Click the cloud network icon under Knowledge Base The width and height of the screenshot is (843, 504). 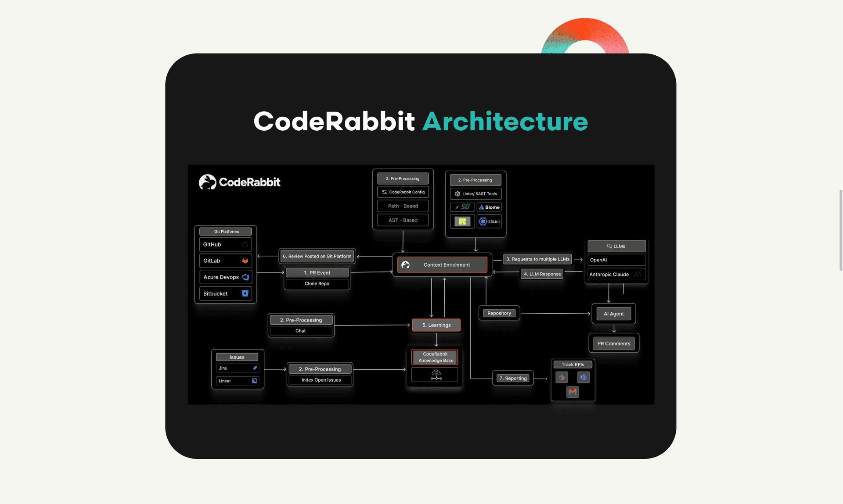tap(436, 375)
